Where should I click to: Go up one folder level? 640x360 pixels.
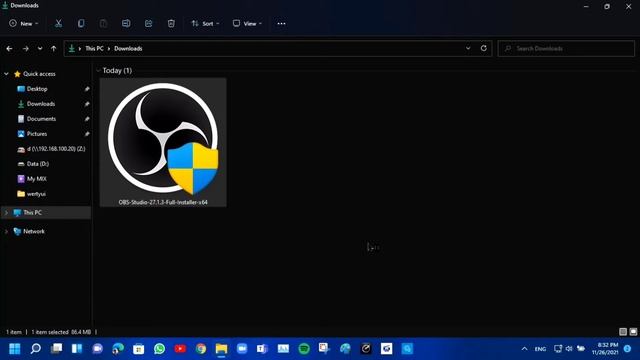coord(53,49)
